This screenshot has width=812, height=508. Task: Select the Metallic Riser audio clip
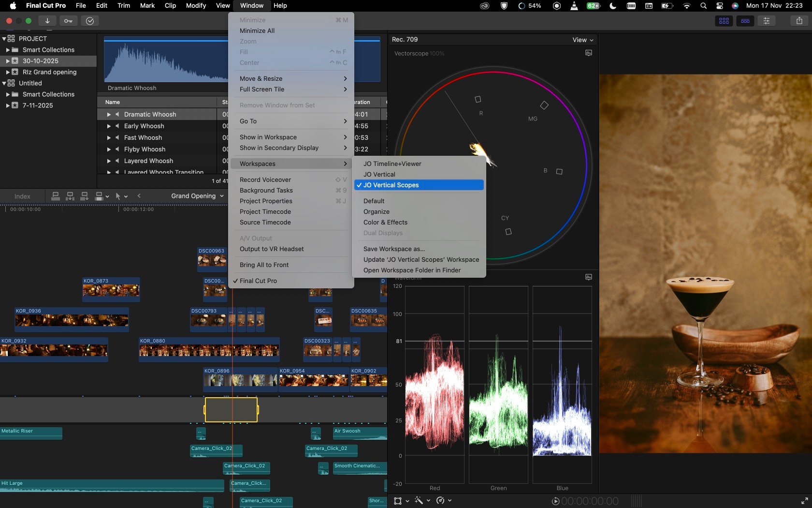[31, 433]
